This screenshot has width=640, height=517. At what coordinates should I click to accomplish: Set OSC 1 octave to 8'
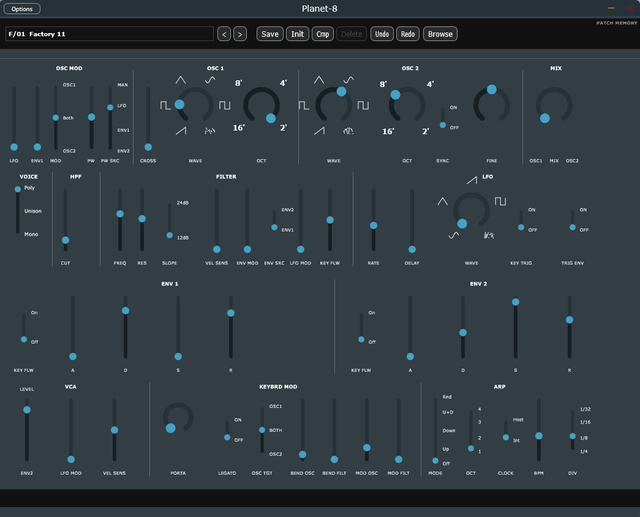tap(239, 83)
